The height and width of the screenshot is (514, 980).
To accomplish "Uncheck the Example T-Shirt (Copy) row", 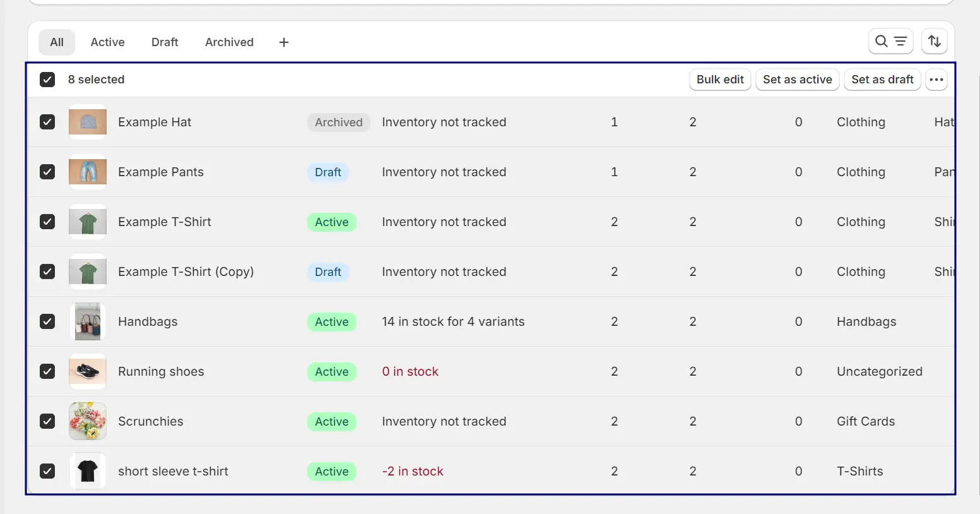I will (x=47, y=272).
